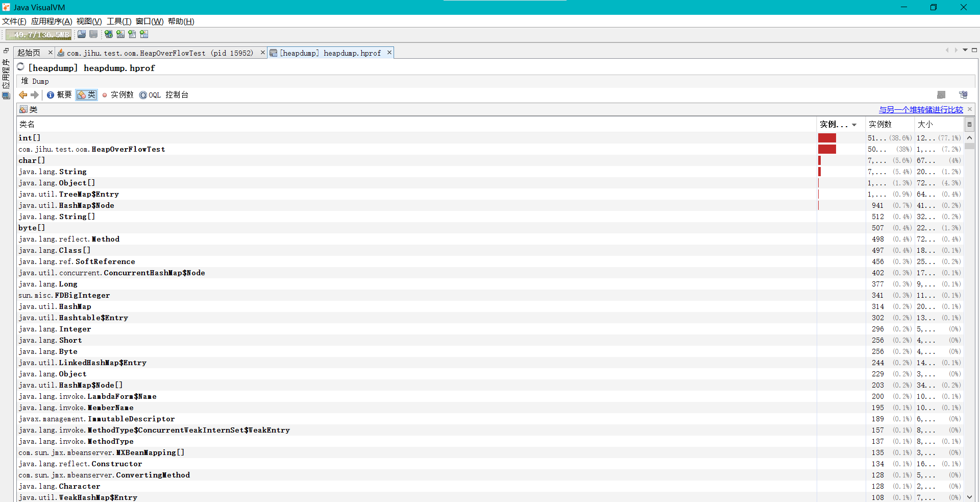Viewport: 980px width, 502px height.
Task: Select the java.lang.ref.SoftReference row
Action: 490,261
